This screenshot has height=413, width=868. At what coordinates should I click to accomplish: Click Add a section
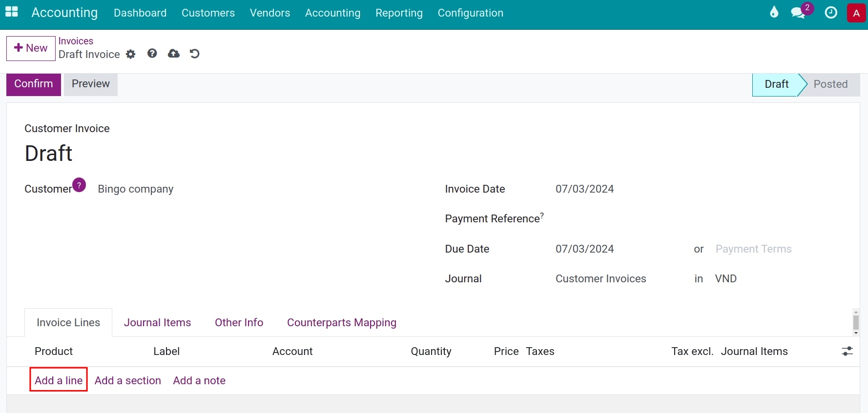[128, 381]
